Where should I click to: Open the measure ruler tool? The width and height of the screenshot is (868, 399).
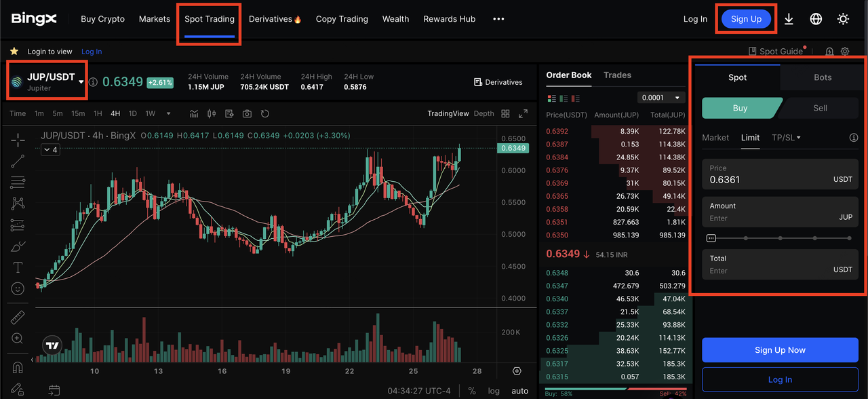(x=18, y=317)
